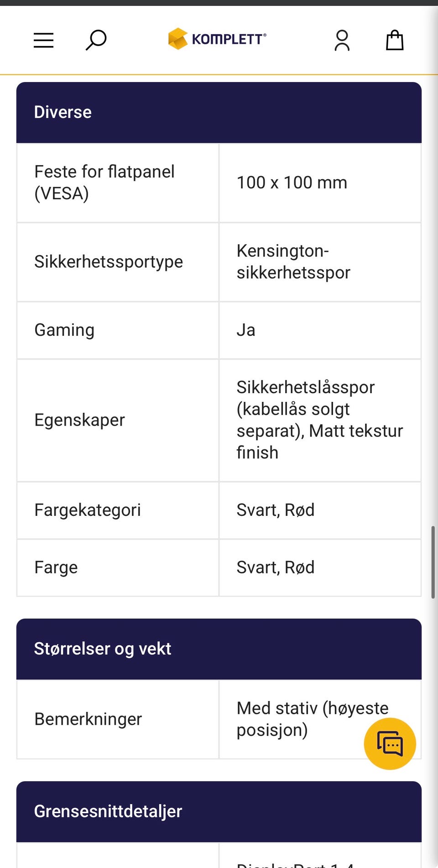438x868 pixels.
Task: Click the Bemerkninger row label
Action: (88, 719)
